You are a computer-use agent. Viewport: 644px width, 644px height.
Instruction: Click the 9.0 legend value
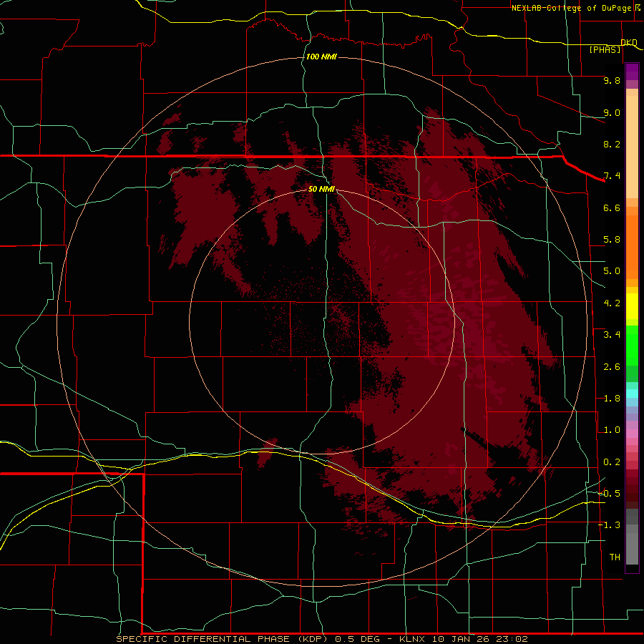coord(612,112)
